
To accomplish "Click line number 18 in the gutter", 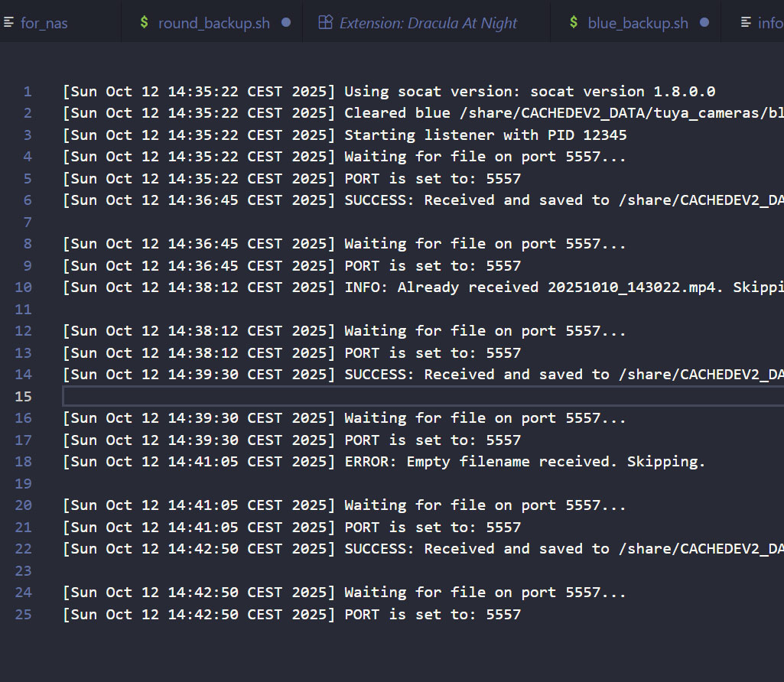I will coord(24,462).
